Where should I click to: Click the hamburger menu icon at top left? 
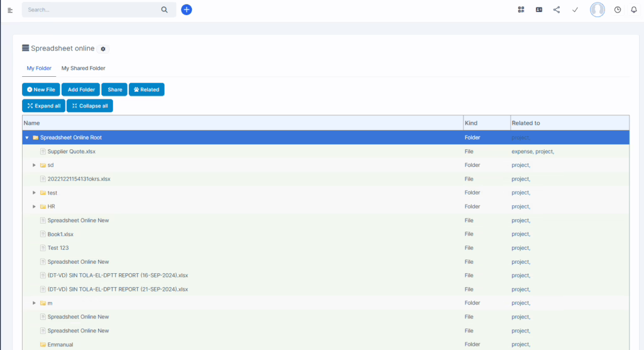[10, 10]
